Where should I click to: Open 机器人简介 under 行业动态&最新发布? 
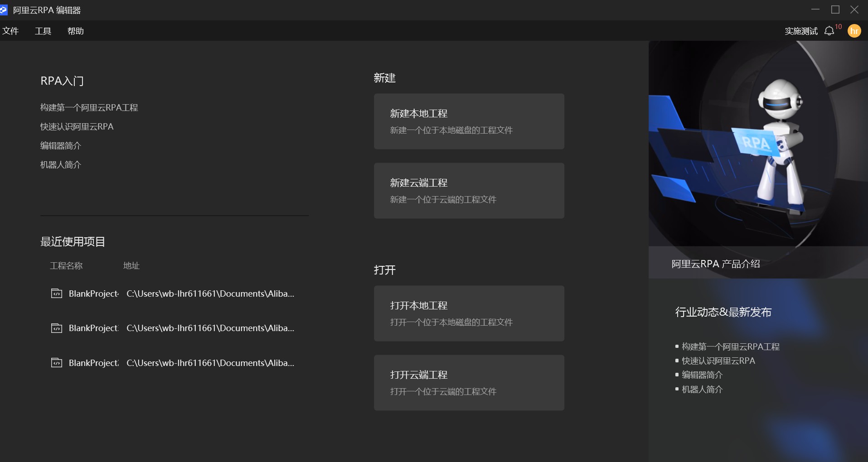coord(702,389)
